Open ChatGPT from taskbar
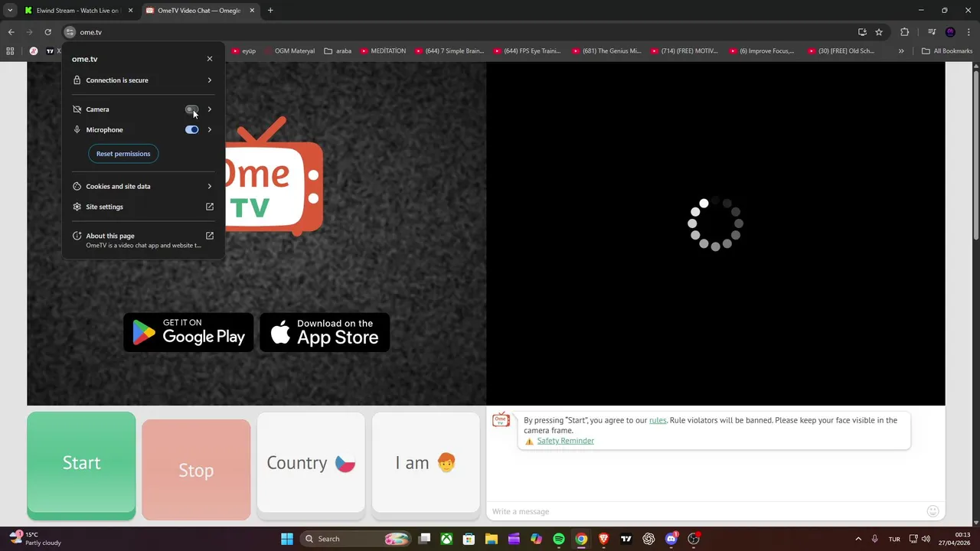This screenshot has width=980, height=551. pyautogui.click(x=649, y=539)
